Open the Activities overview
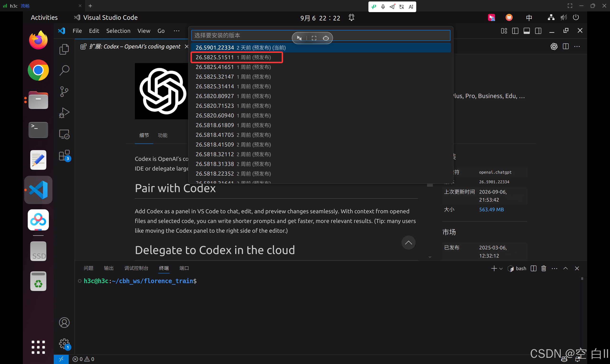The width and height of the screenshot is (610, 364). click(44, 18)
